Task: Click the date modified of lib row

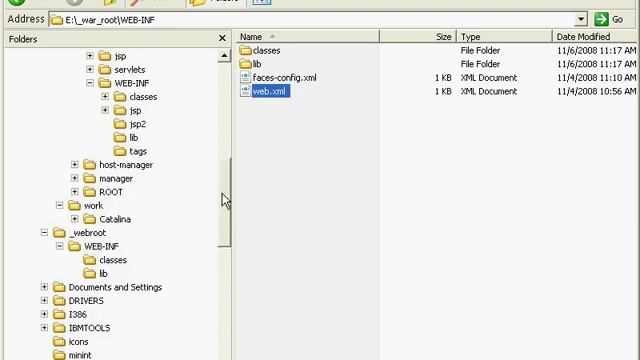Action: point(596,64)
